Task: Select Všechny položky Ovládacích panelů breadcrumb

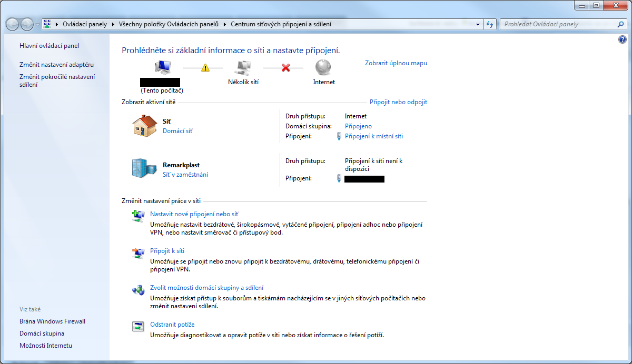Action: (x=168, y=24)
